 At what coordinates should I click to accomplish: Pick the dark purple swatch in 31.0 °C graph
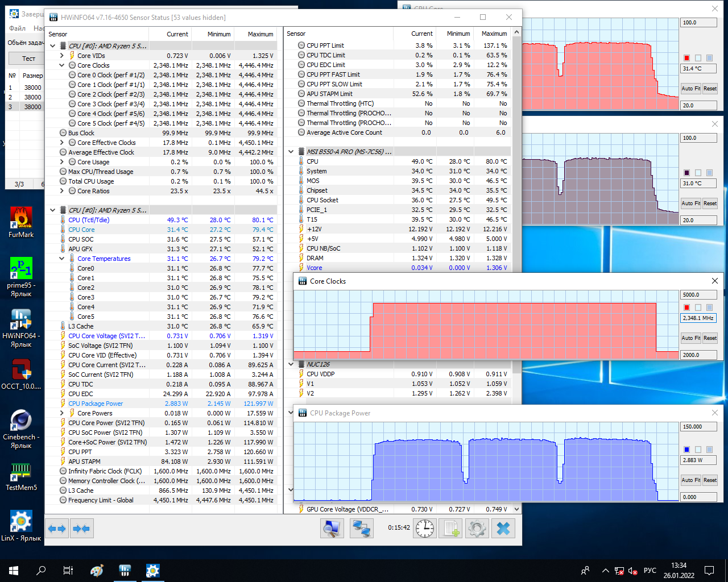(686, 173)
